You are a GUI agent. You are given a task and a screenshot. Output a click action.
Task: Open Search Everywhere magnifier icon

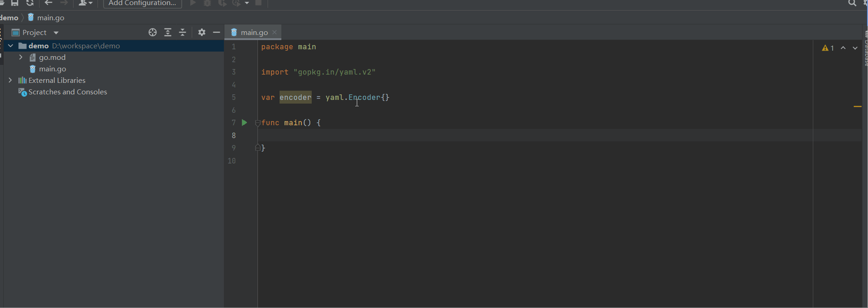(852, 3)
